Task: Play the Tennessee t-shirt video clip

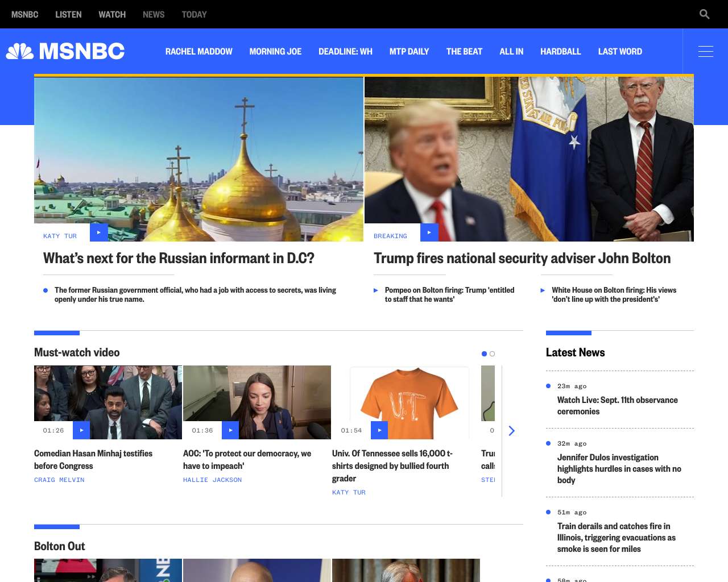Action: pos(379,430)
